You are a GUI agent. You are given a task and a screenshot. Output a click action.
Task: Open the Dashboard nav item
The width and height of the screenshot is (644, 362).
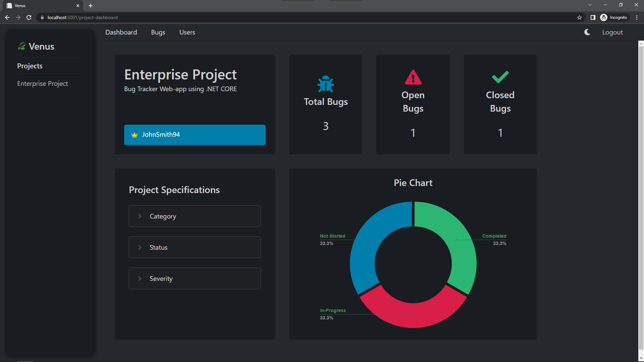pos(121,32)
